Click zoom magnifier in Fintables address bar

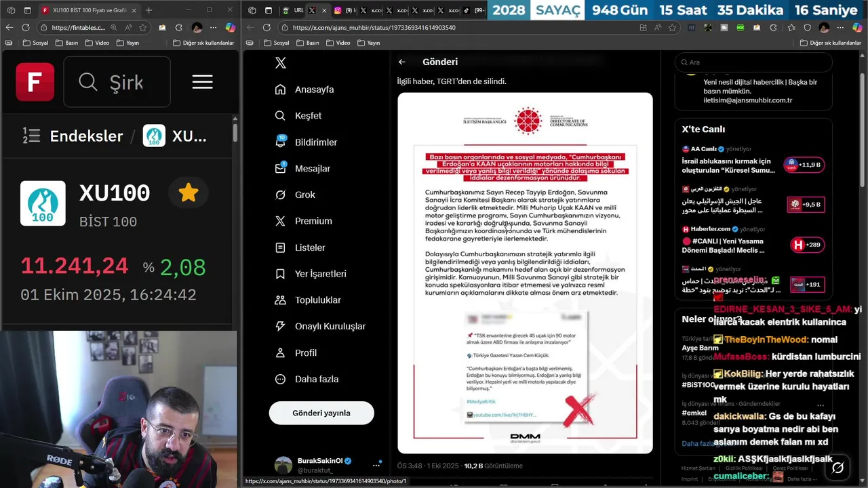click(113, 28)
